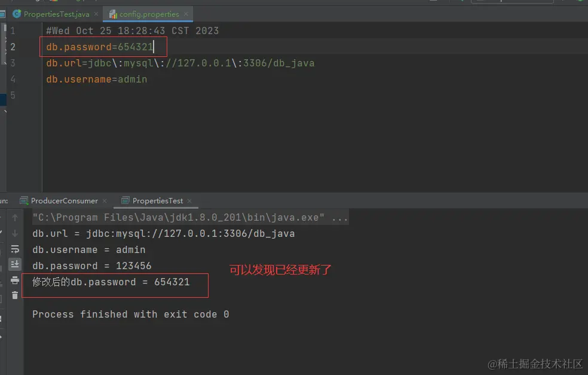Open the ProducerConsumer run tab
This screenshot has width=588, height=375.
pyautogui.click(x=64, y=201)
